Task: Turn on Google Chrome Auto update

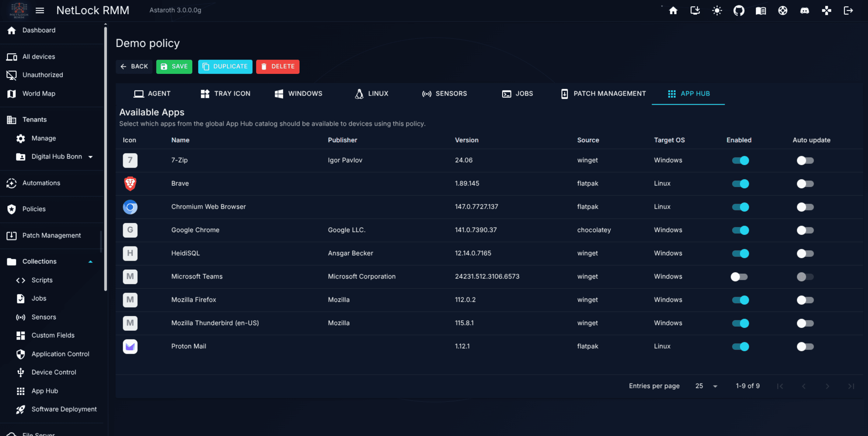Action: tap(805, 230)
